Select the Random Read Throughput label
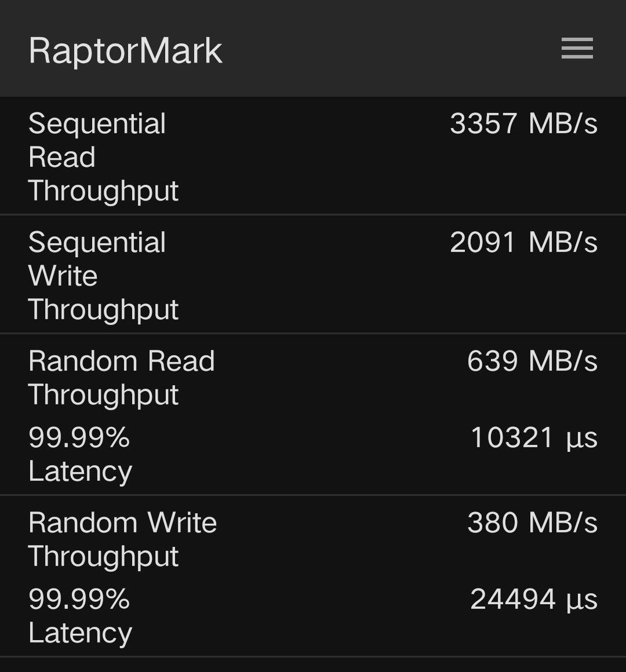 pyautogui.click(x=121, y=378)
